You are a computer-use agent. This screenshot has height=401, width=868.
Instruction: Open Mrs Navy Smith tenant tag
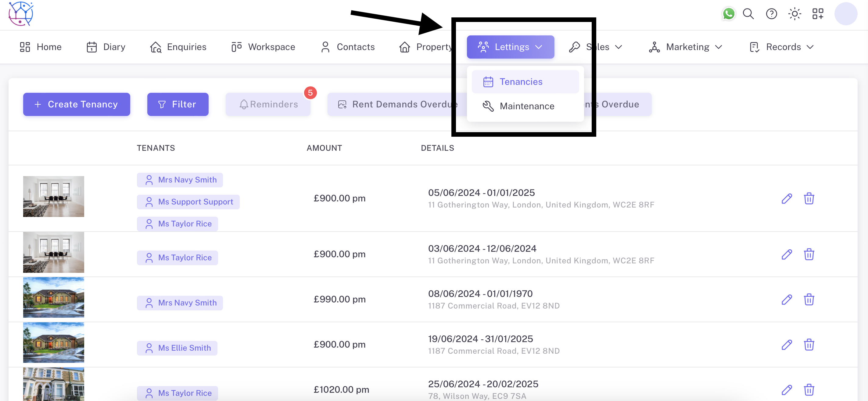(180, 180)
